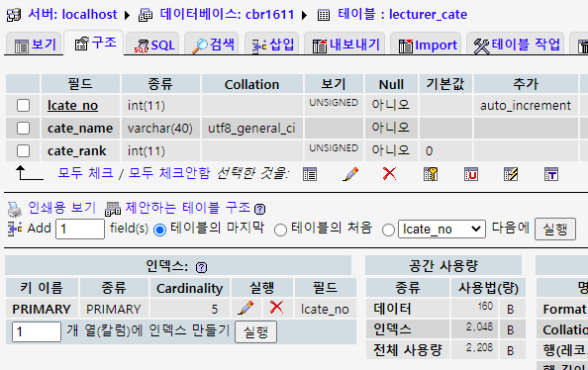Click the server localhost breadcrumb link
Viewport: 588px width, 370px height.
(72, 14)
